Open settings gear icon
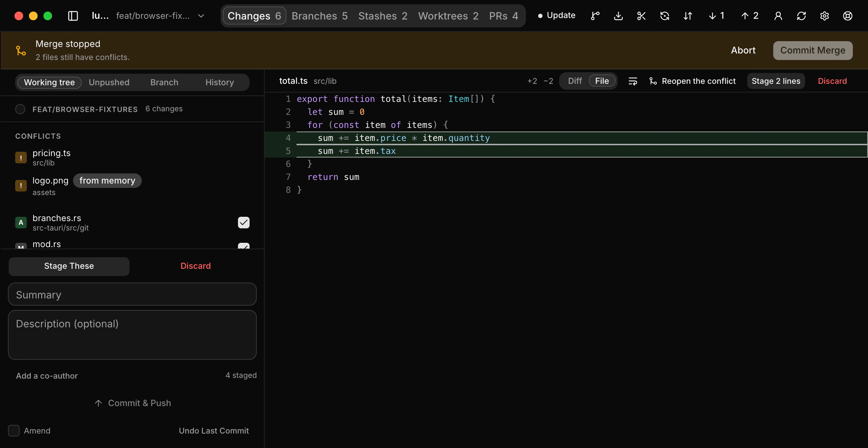868x448 pixels. 825,16
